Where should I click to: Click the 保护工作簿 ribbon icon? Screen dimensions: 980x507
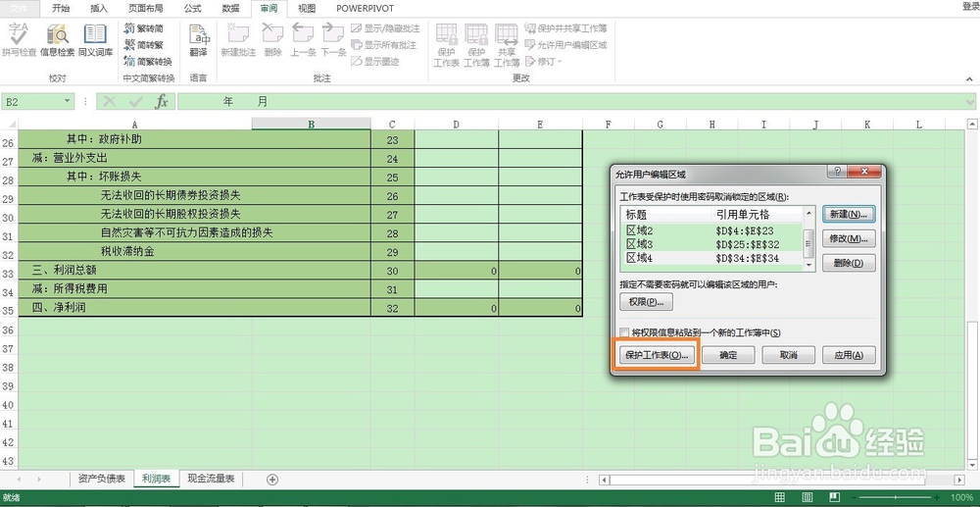pos(476,45)
